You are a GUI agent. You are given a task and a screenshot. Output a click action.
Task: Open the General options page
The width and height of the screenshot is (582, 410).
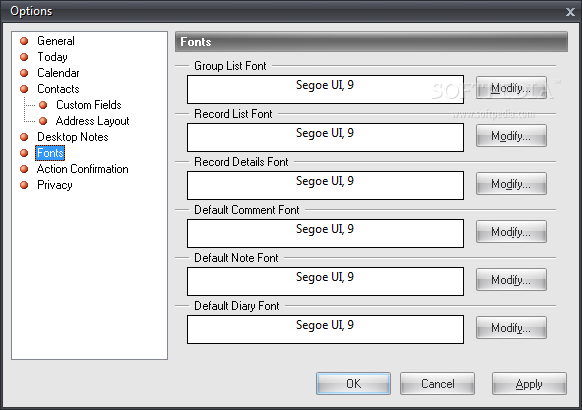[56, 41]
